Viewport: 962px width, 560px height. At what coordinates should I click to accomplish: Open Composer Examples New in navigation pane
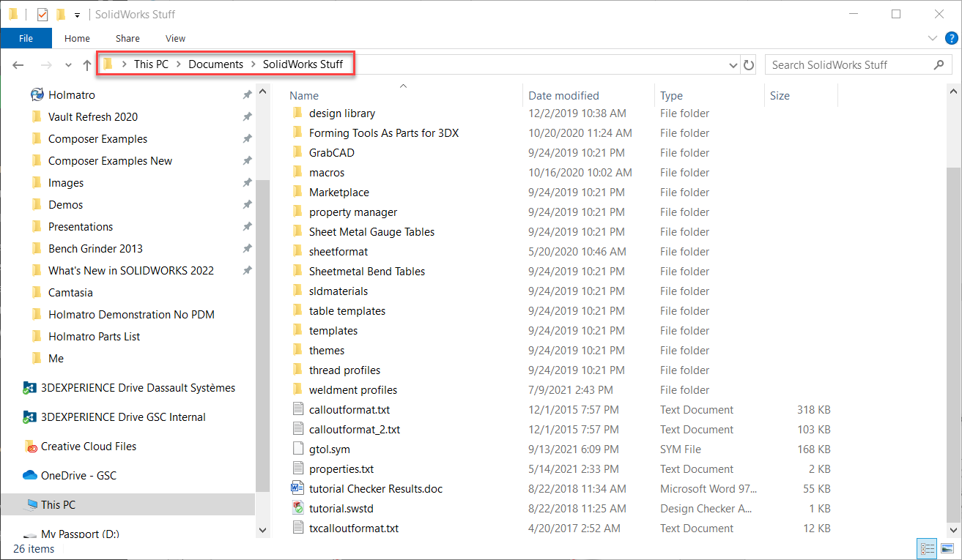tap(110, 160)
